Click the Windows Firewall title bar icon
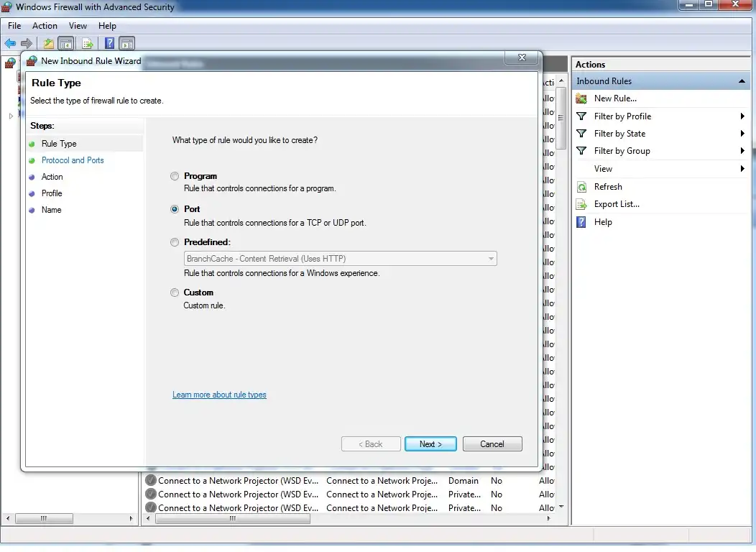 tap(6, 6)
